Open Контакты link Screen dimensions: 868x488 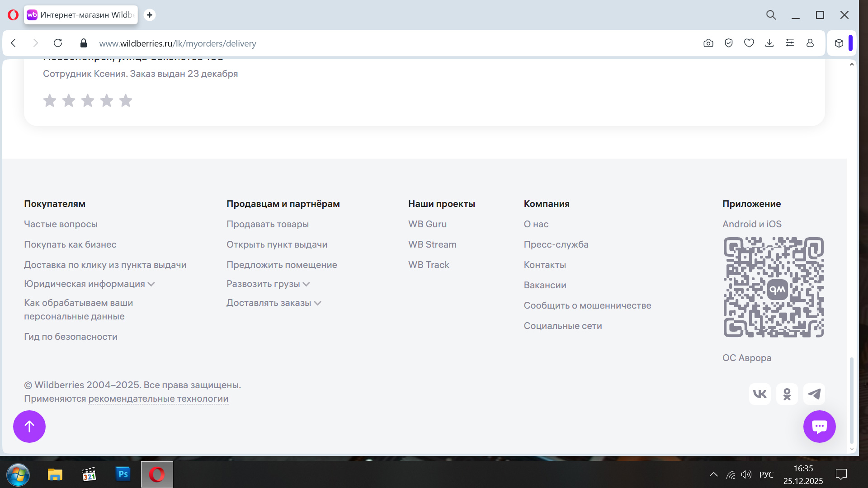(545, 265)
